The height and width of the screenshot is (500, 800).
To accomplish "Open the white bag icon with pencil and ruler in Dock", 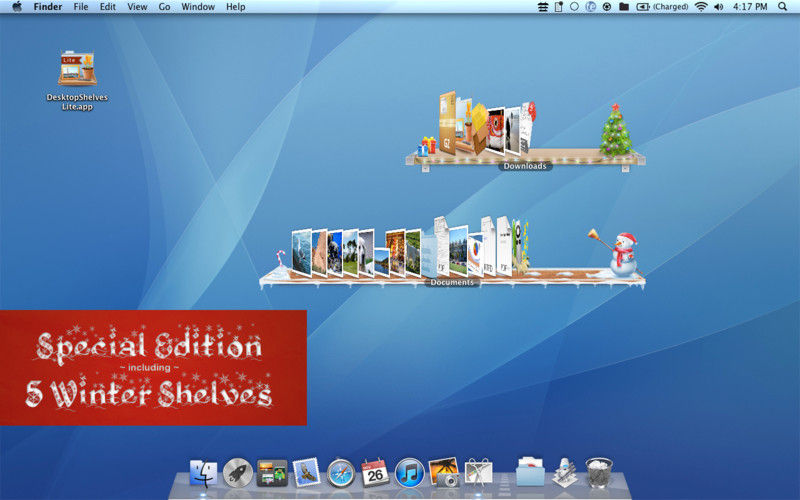I will pyautogui.click(x=478, y=472).
